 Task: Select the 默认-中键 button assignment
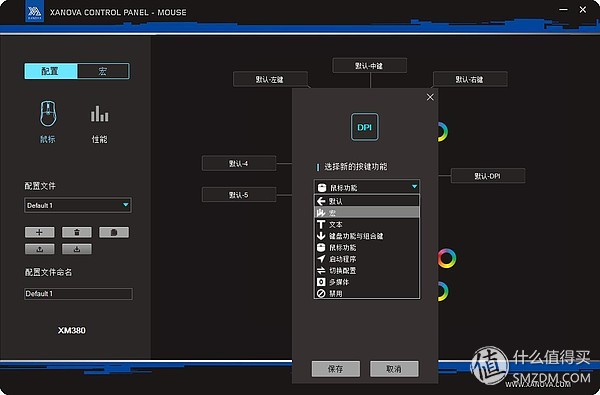pyautogui.click(x=370, y=65)
